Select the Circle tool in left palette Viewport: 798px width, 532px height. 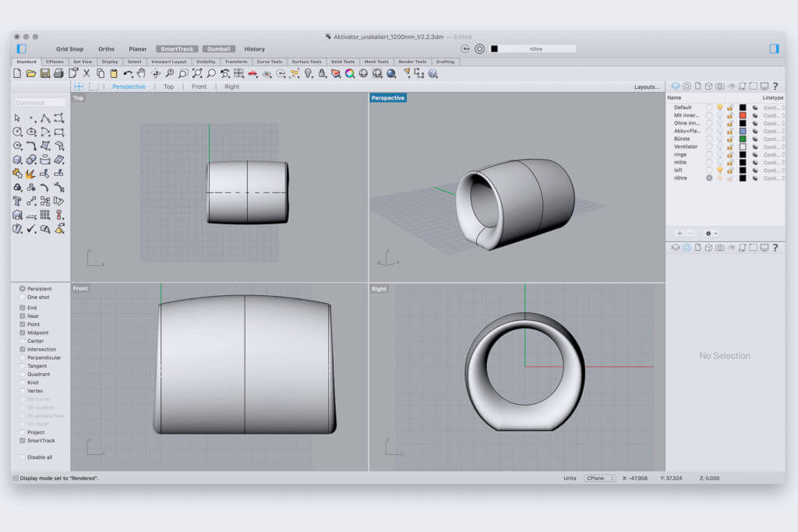[x=17, y=132]
